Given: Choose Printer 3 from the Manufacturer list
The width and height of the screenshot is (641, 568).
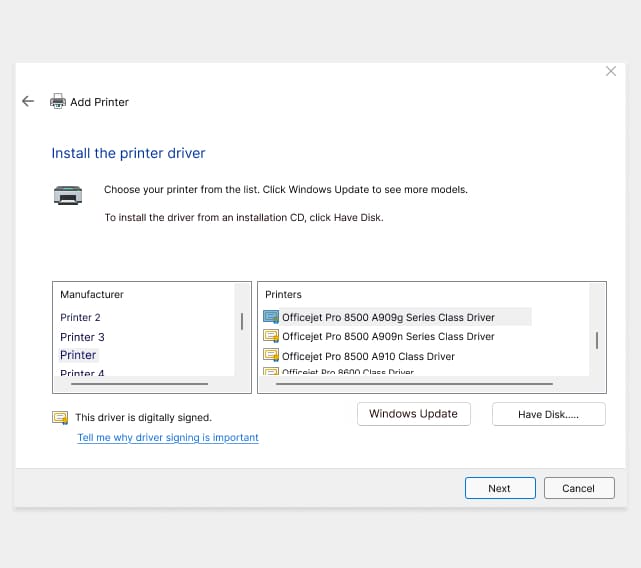Looking at the screenshot, I should [82, 337].
